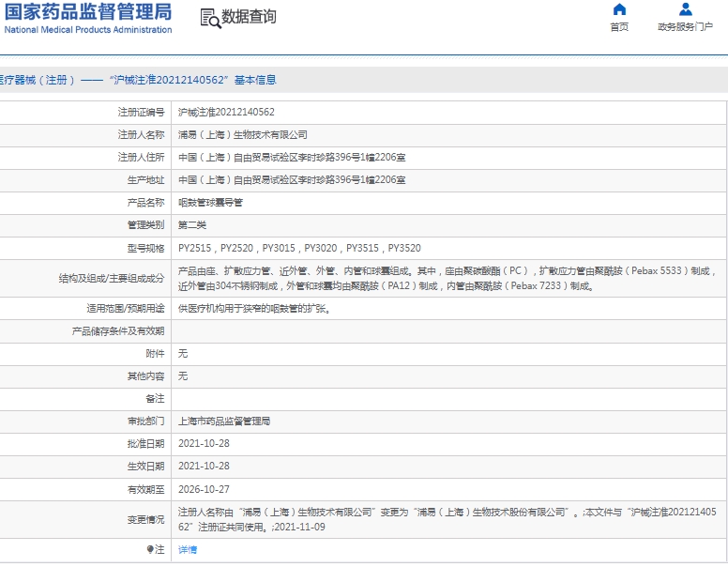
Task: Click the 变更情况 change description text
Action: coord(447,520)
